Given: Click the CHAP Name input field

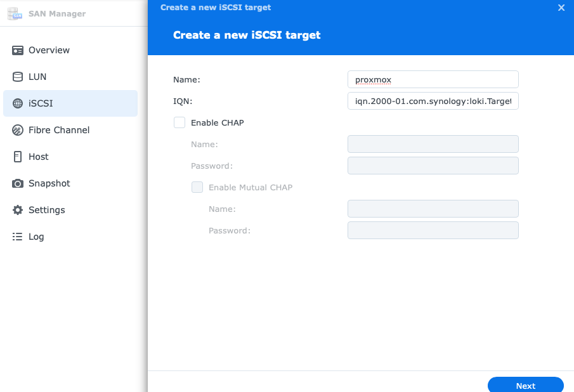Looking at the screenshot, I should pyautogui.click(x=433, y=144).
